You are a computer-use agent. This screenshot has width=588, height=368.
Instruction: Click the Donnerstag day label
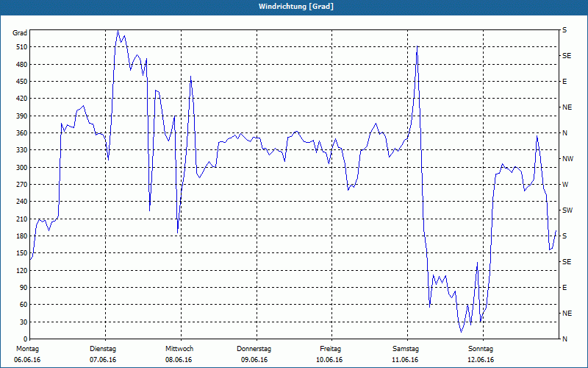point(254,349)
